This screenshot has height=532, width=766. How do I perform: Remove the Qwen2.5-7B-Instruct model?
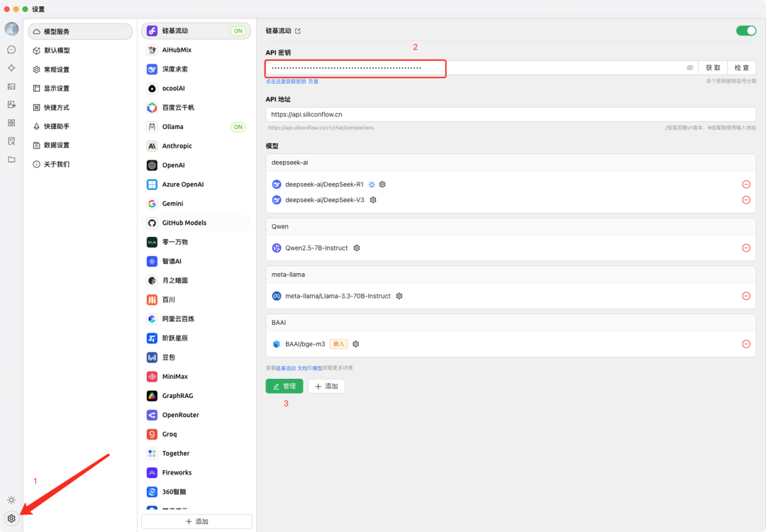coord(746,248)
